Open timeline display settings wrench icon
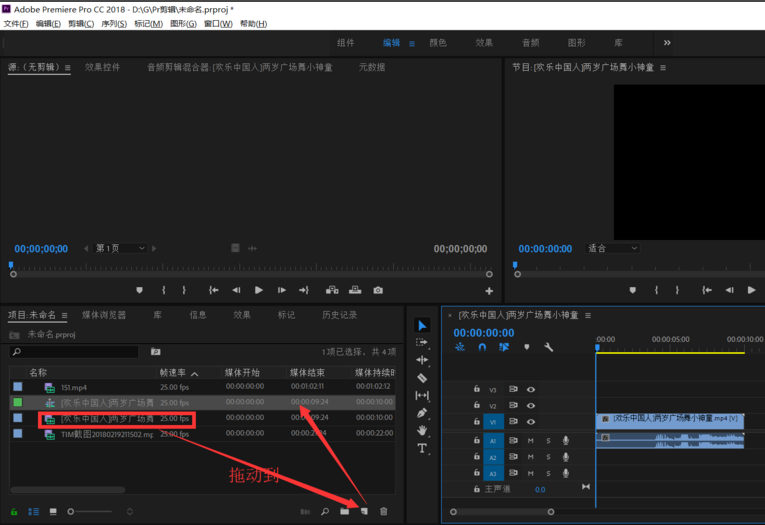The width and height of the screenshot is (765, 525). point(549,347)
